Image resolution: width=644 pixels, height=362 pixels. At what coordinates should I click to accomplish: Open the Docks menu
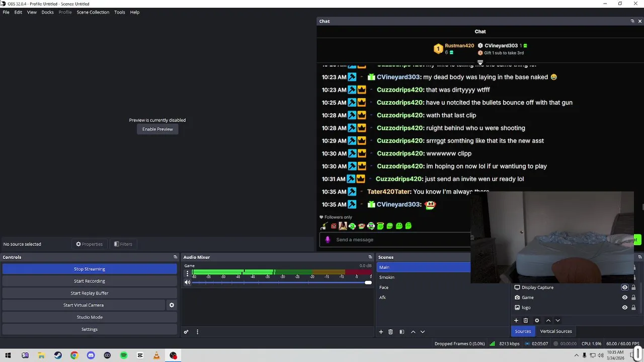47,12
